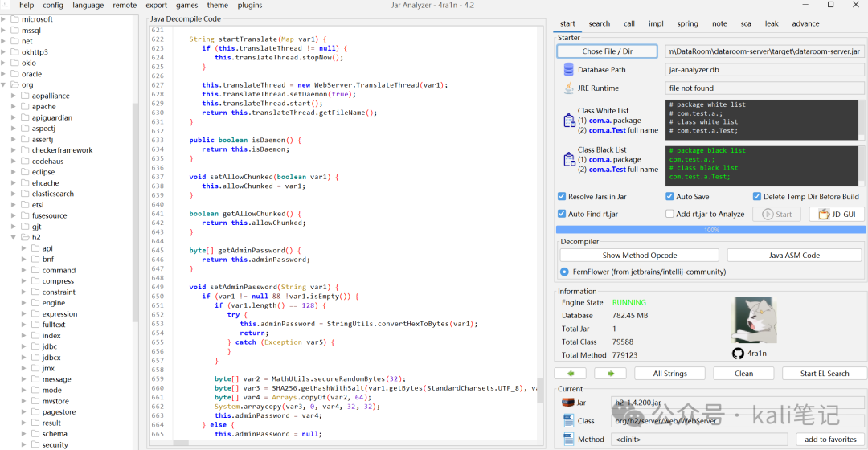
Task: Click the JRE Runtime Java icon
Action: click(568, 88)
